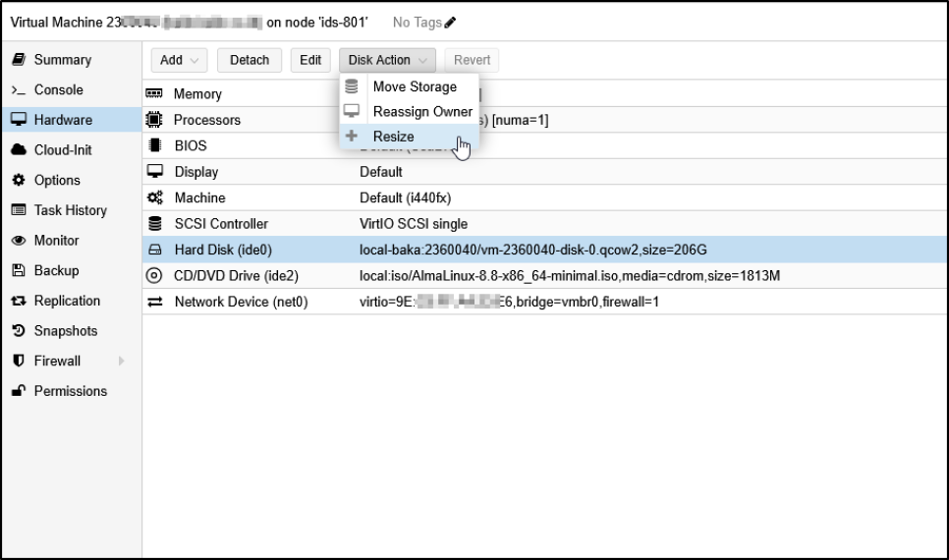Click the Options gear icon

click(18, 181)
